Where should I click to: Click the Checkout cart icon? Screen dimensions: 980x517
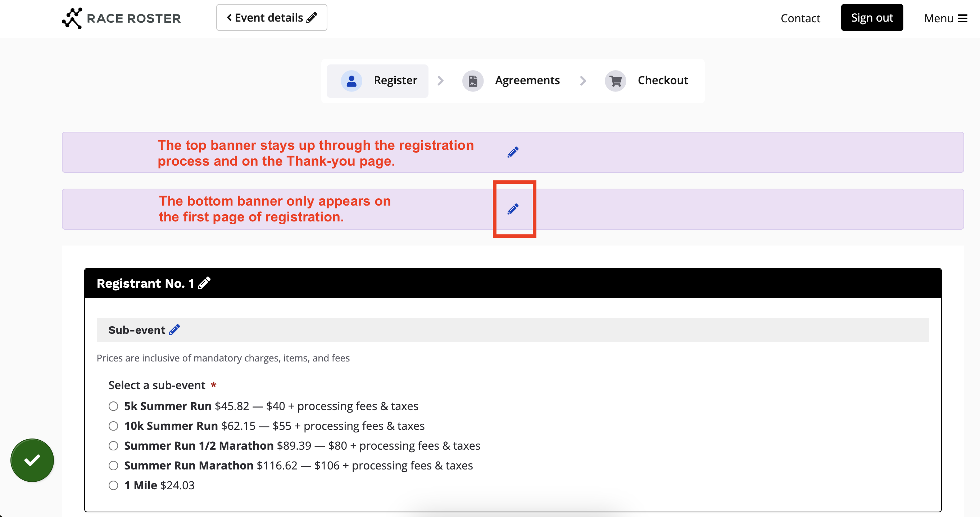pyautogui.click(x=615, y=81)
